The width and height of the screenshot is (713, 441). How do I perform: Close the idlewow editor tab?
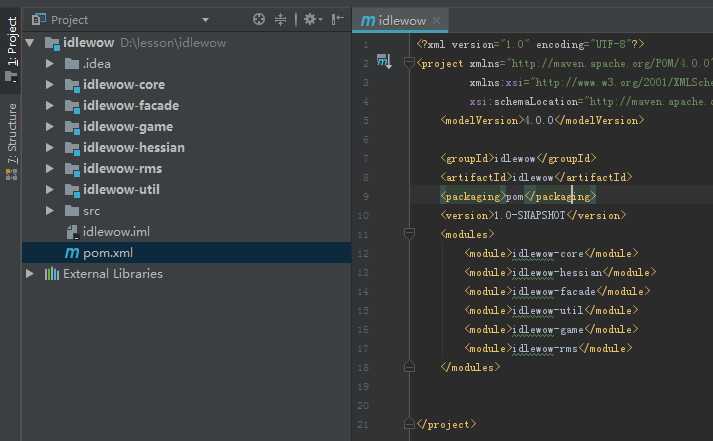(437, 20)
